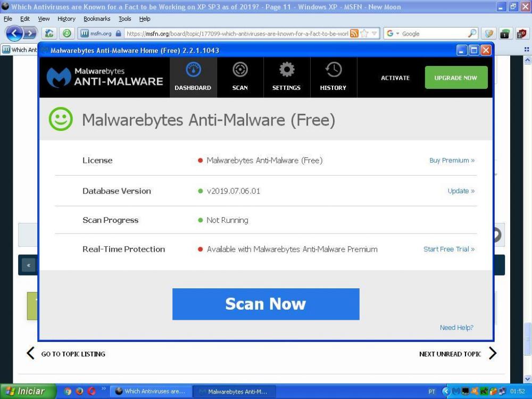Click the Start Free Trial link

448,249
